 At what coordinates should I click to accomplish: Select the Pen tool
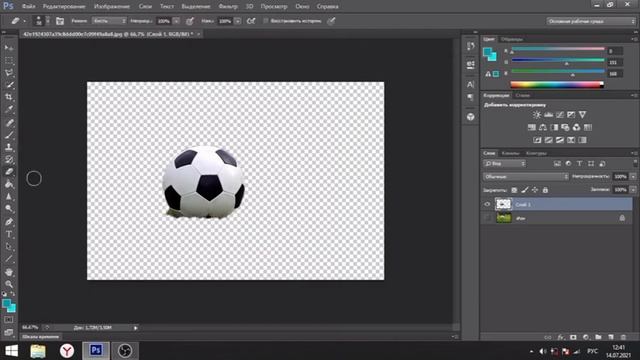(x=9, y=222)
